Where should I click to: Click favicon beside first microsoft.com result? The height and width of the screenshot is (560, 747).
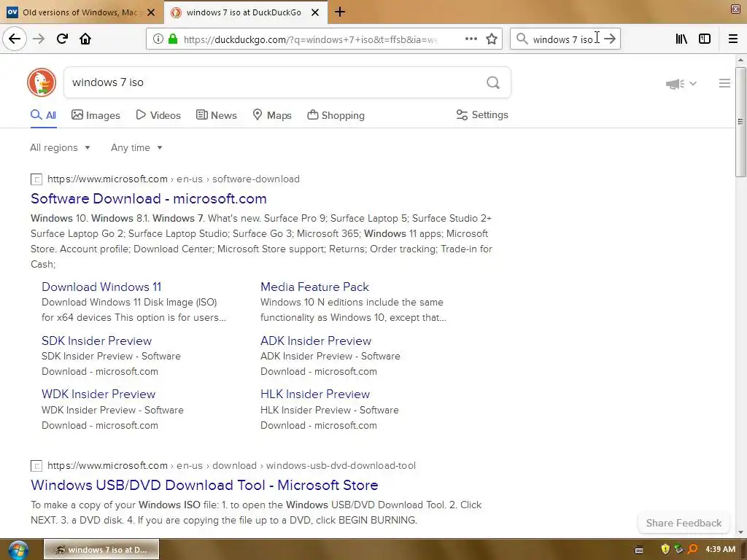tap(36, 179)
